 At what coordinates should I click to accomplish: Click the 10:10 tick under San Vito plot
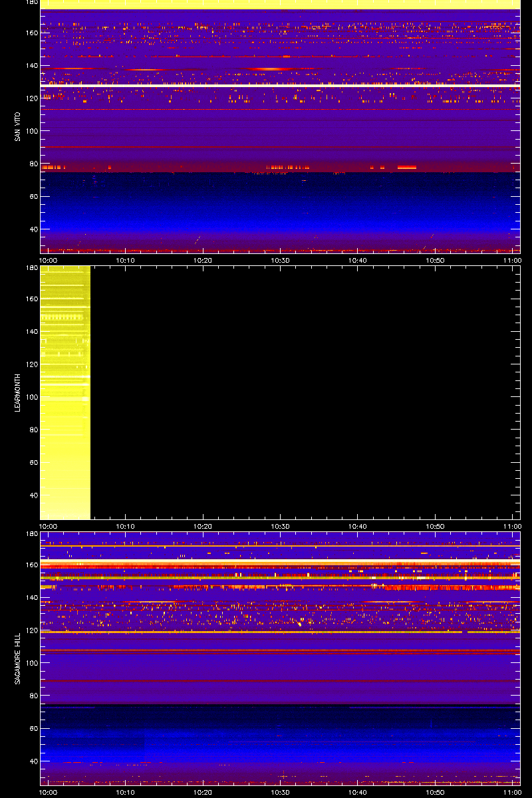(126, 260)
